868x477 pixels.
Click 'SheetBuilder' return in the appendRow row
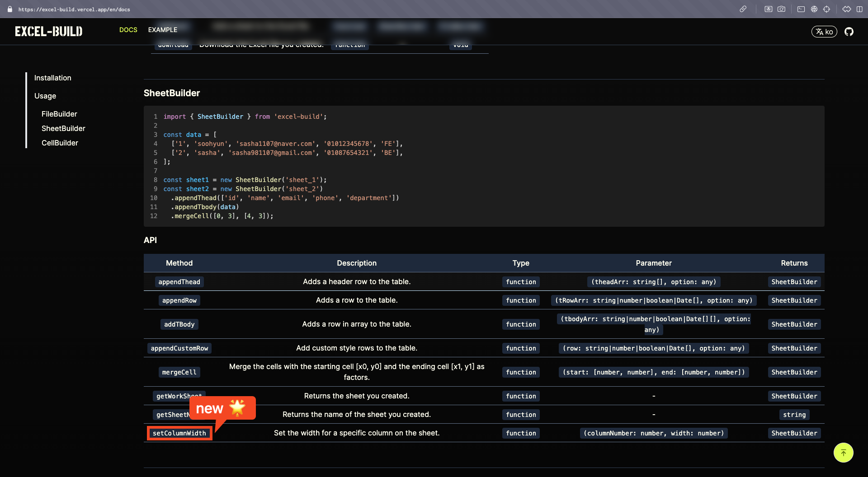pos(794,300)
